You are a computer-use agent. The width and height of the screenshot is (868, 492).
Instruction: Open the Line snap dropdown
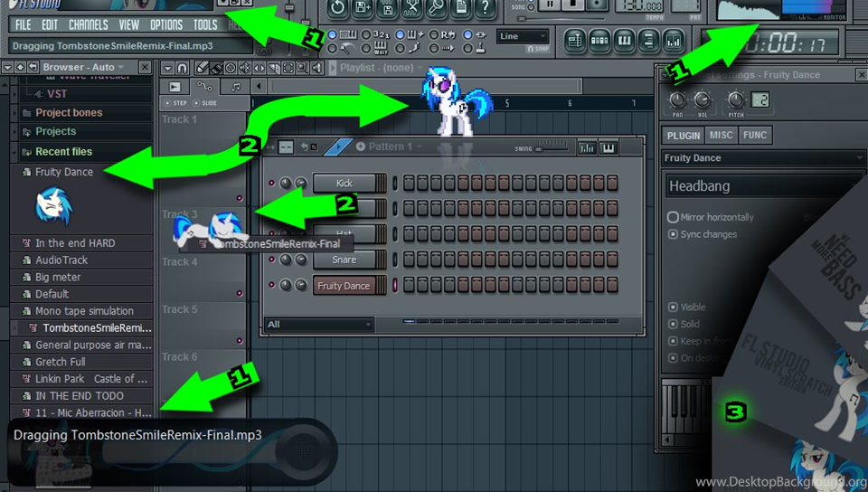pyautogui.click(x=523, y=36)
